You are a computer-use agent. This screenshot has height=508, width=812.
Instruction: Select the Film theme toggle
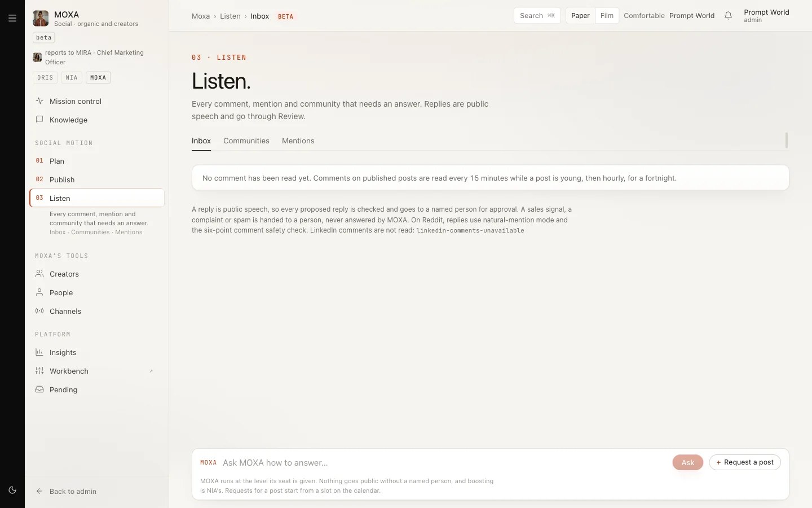click(x=607, y=16)
